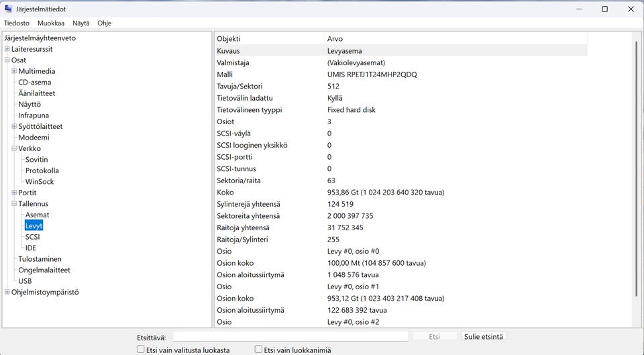Select the Osiot row

tap(401, 121)
